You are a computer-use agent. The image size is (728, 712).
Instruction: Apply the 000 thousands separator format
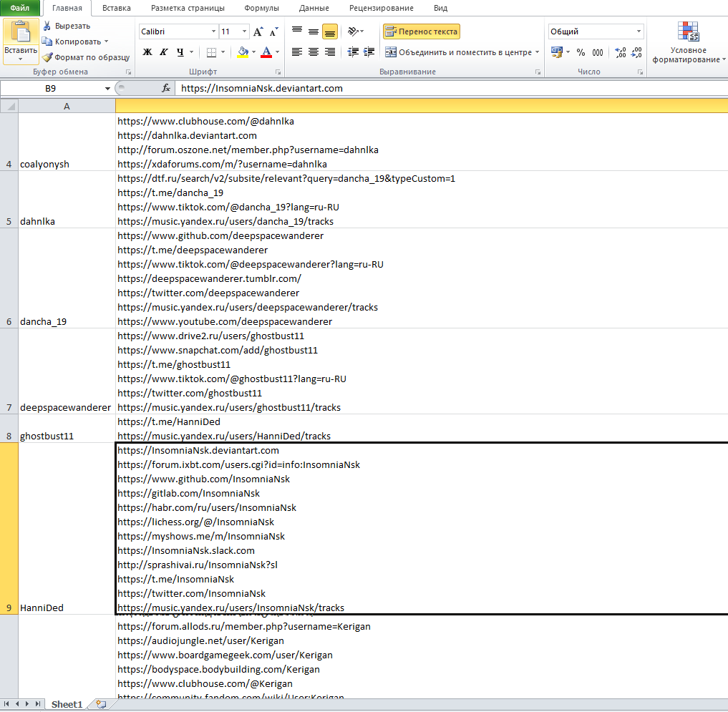[x=598, y=52]
